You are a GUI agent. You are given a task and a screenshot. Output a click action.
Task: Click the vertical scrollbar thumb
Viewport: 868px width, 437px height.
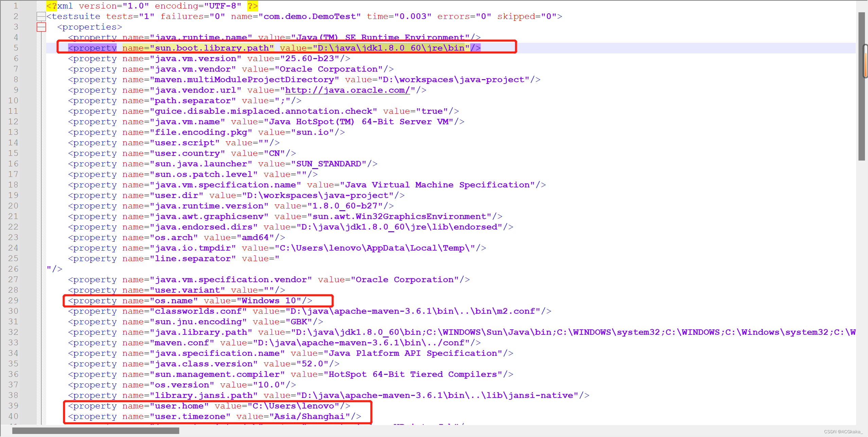pyautogui.click(x=862, y=87)
